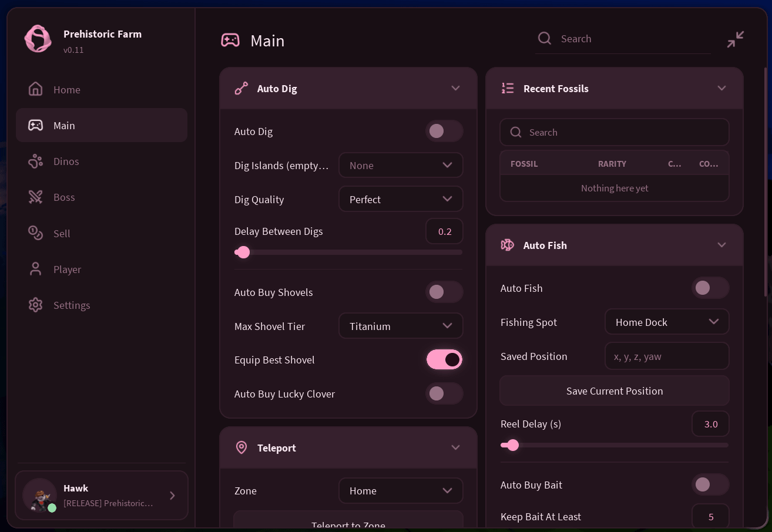Click the Sell coins icon
The height and width of the screenshot is (532, 772).
(x=36, y=233)
